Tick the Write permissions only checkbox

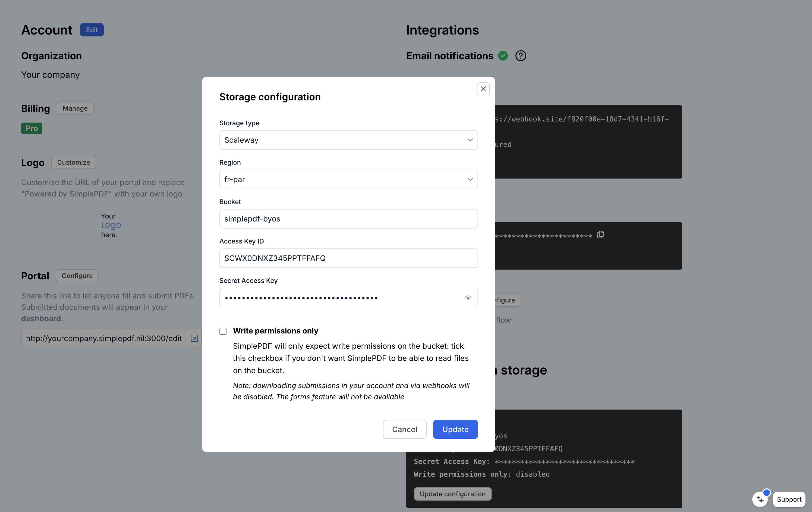click(223, 331)
